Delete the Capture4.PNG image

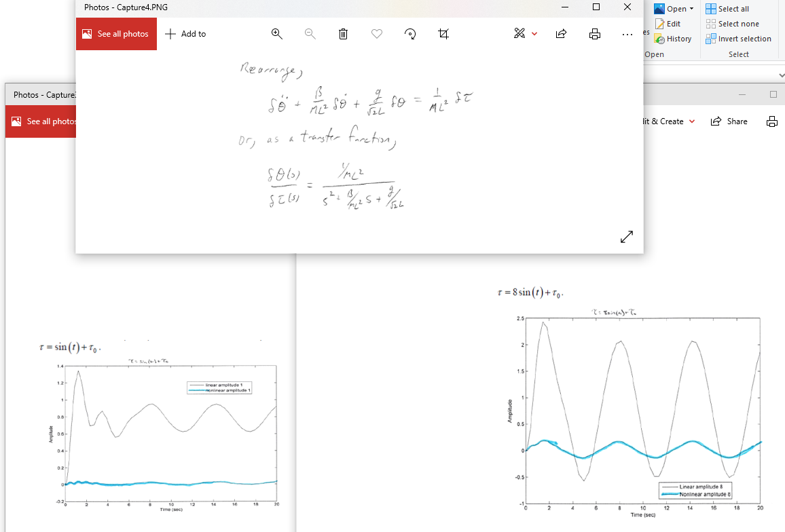343,33
